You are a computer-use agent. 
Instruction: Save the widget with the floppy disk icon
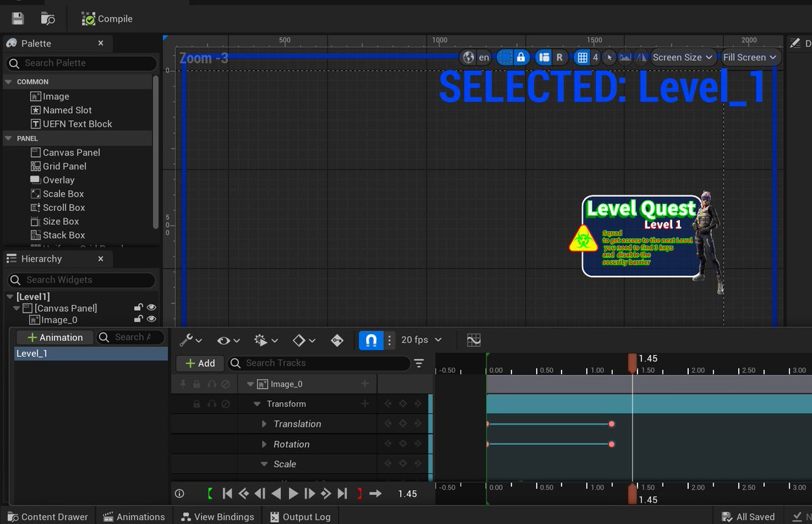point(18,19)
